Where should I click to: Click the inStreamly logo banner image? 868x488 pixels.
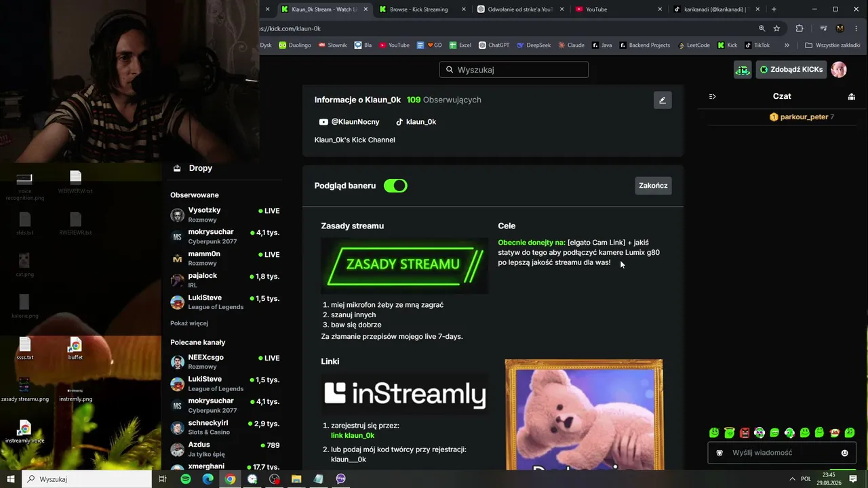405,394
